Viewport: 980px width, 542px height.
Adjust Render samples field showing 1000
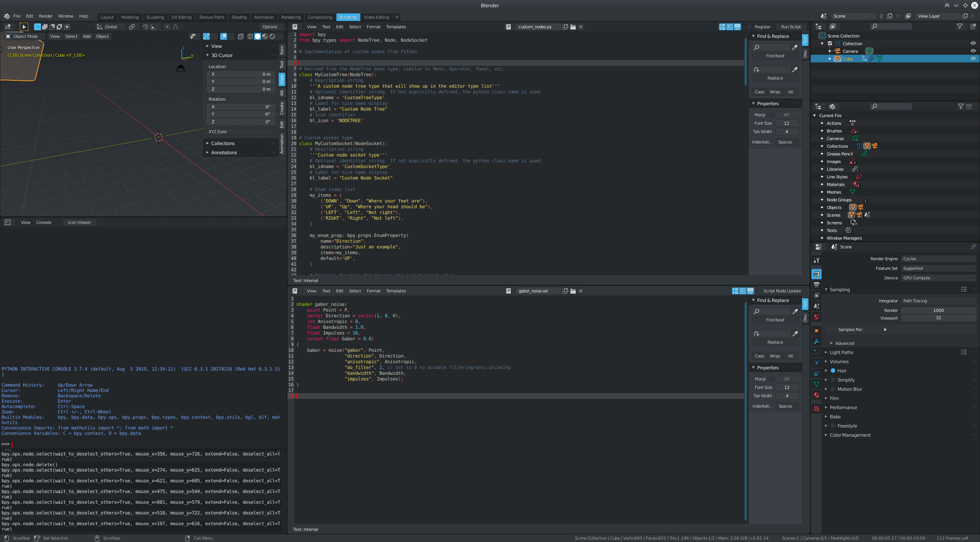point(938,310)
